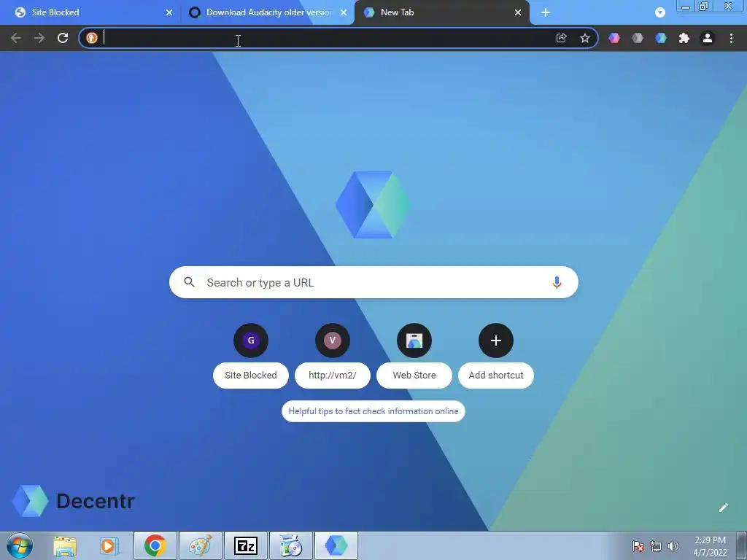Open the user profile icon
Viewport: 747px width, 560px height.
coord(708,38)
